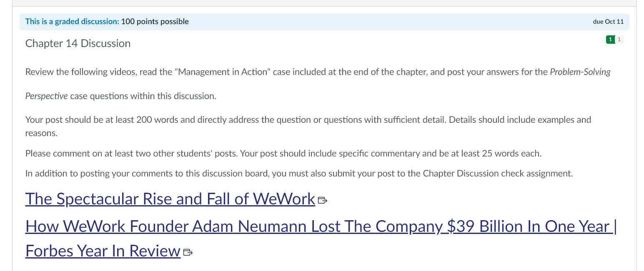Open 'This is a graded discussion' link
This screenshot has width=644, height=271.
click(72, 21)
